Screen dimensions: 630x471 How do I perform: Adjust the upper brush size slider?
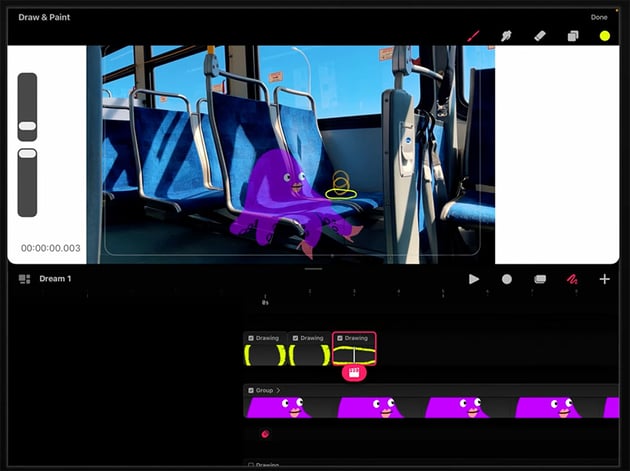click(x=27, y=107)
